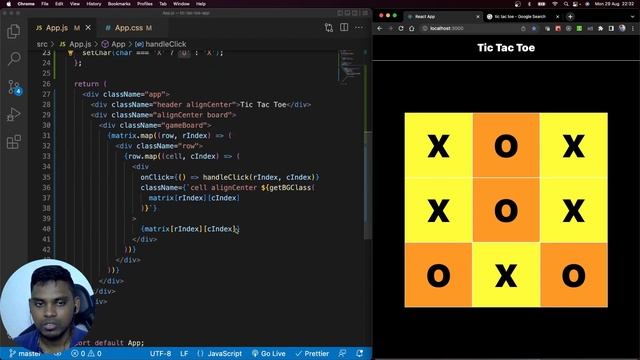Viewport: 640px width, 360px height.
Task: Click Prettier in the status bar
Action: pyautogui.click(x=312, y=353)
